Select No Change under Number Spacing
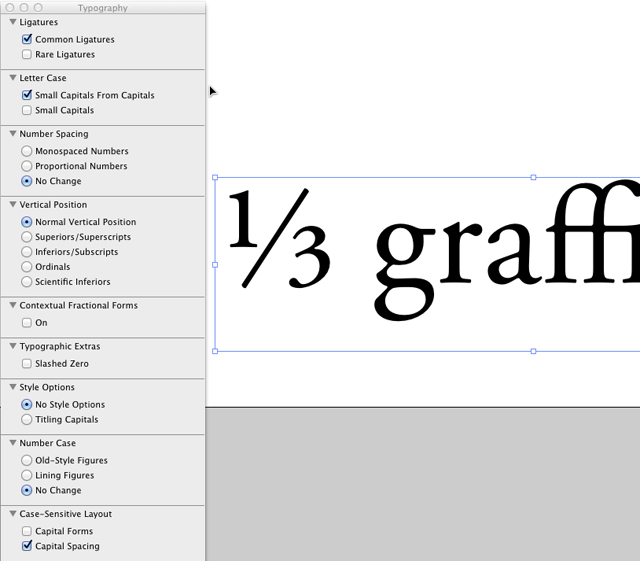Image resolution: width=640 pixels, height=561 pixels. click(27, 181)
